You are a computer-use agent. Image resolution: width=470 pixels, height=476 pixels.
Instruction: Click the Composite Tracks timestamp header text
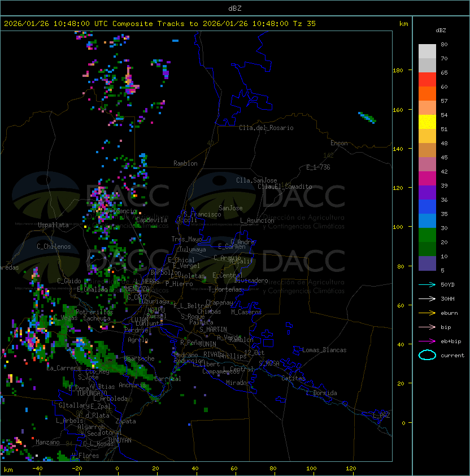tap(160, 24)
